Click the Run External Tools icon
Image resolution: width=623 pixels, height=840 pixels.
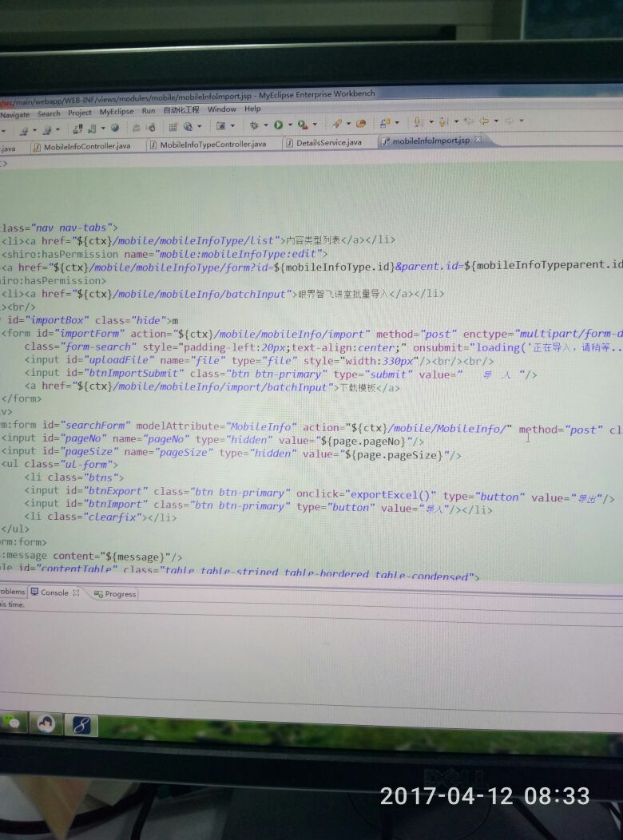click(x=302, y=125)
